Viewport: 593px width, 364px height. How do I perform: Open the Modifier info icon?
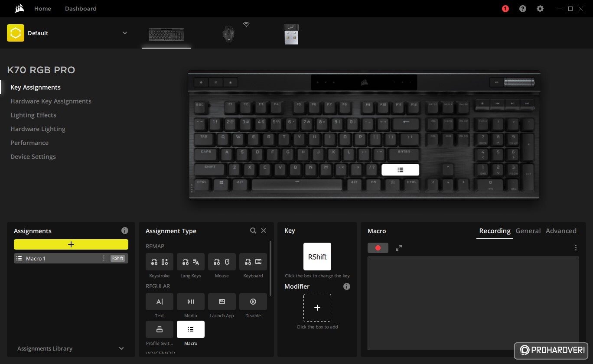tap(346, 286)
